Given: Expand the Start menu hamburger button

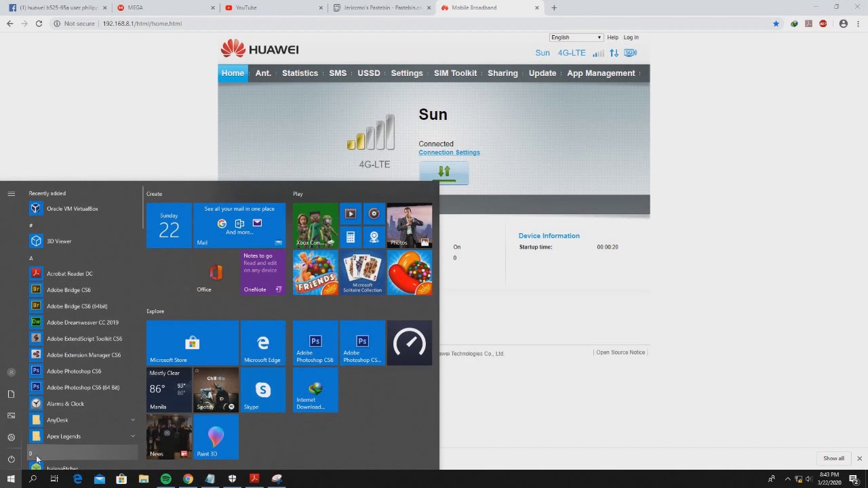Looking at the screenshot, I should click(11, 194).
